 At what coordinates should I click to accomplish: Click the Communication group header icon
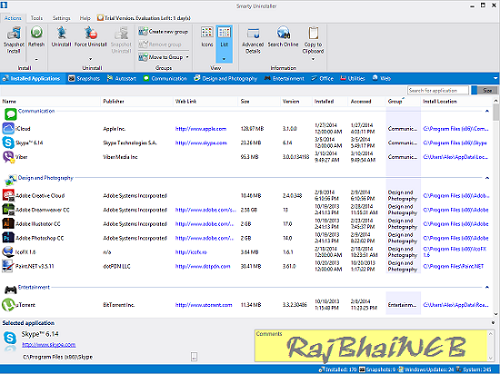11,114
